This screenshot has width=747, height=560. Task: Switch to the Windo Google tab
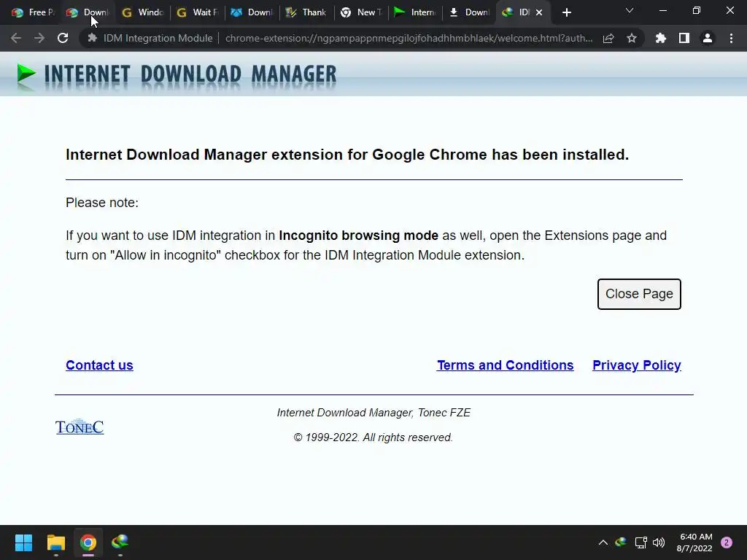[x=142, y=12]
